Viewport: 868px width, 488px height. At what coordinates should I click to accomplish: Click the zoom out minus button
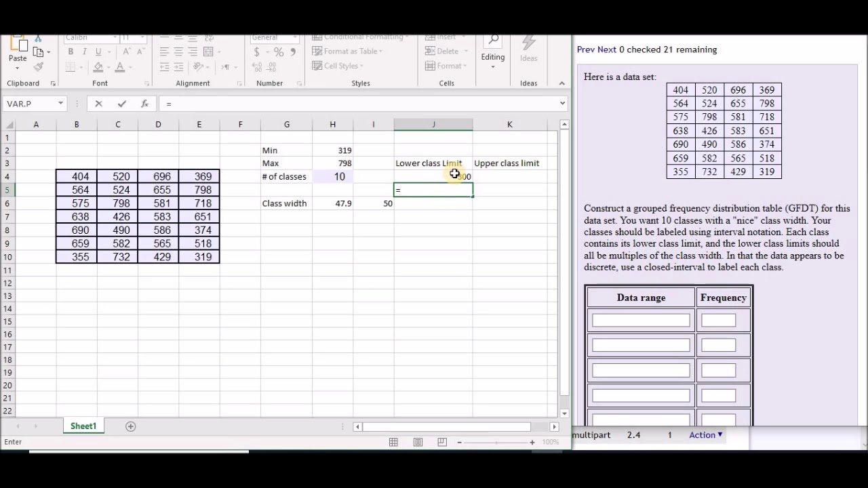[x=459, y=443]
